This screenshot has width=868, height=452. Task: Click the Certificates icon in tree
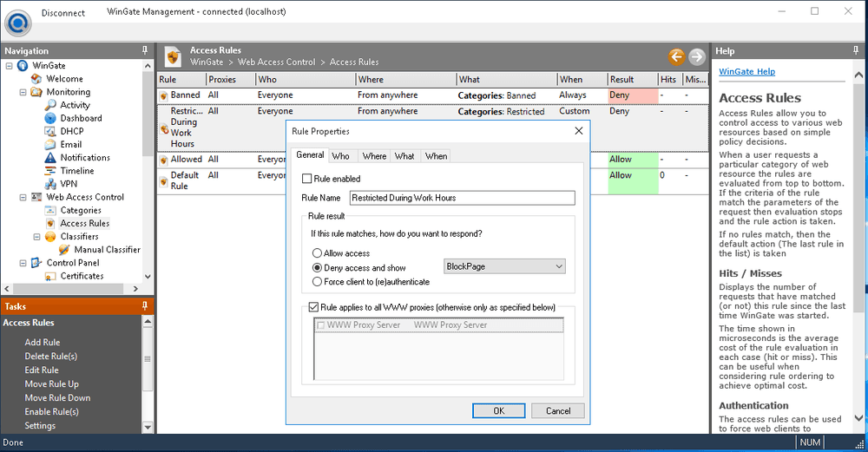tap(50, 276)
